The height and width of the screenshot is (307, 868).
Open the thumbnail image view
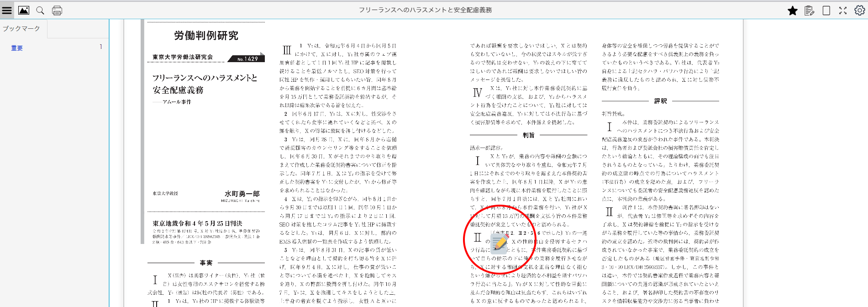pos(24,10)
